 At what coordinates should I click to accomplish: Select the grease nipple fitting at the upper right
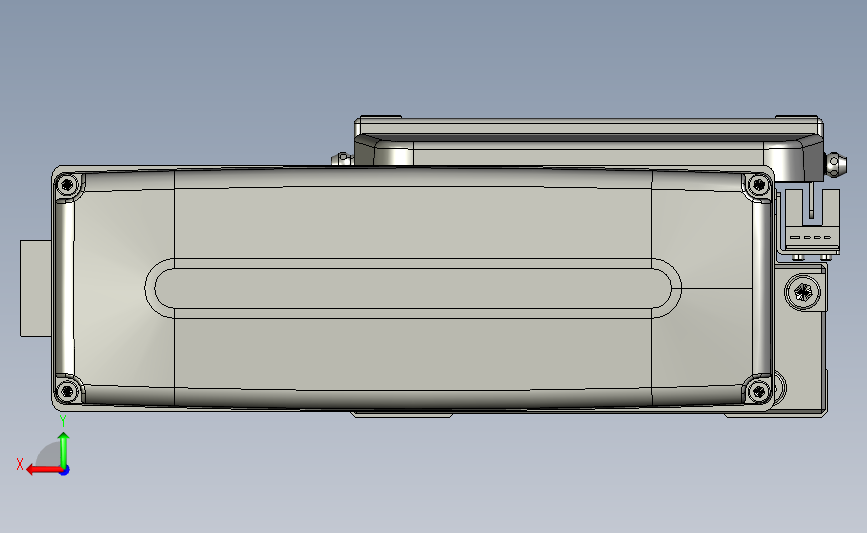835,164
